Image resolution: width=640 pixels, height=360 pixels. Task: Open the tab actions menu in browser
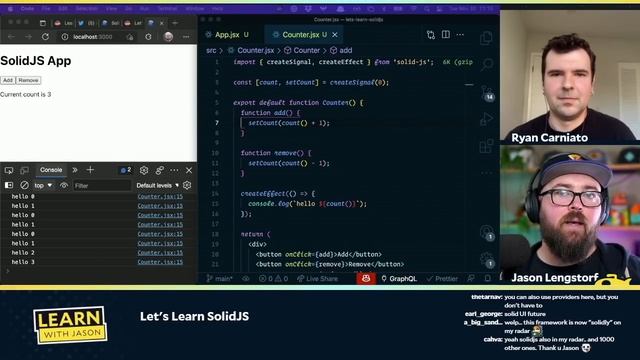pos(42,23)
